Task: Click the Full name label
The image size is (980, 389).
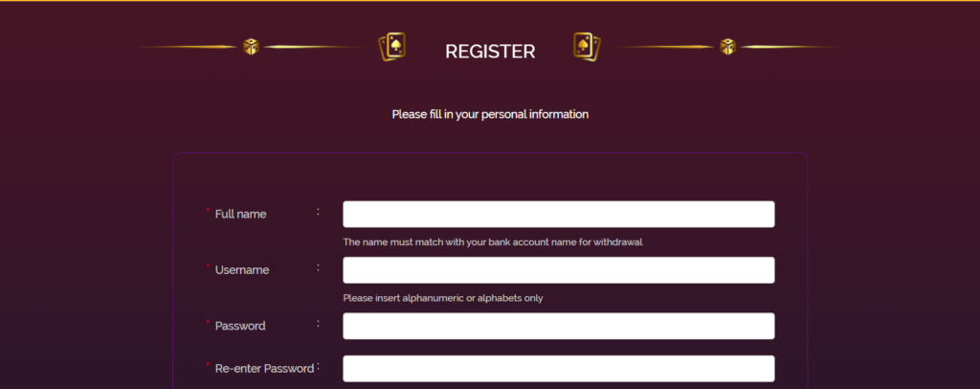Action: tap(240, 214)
